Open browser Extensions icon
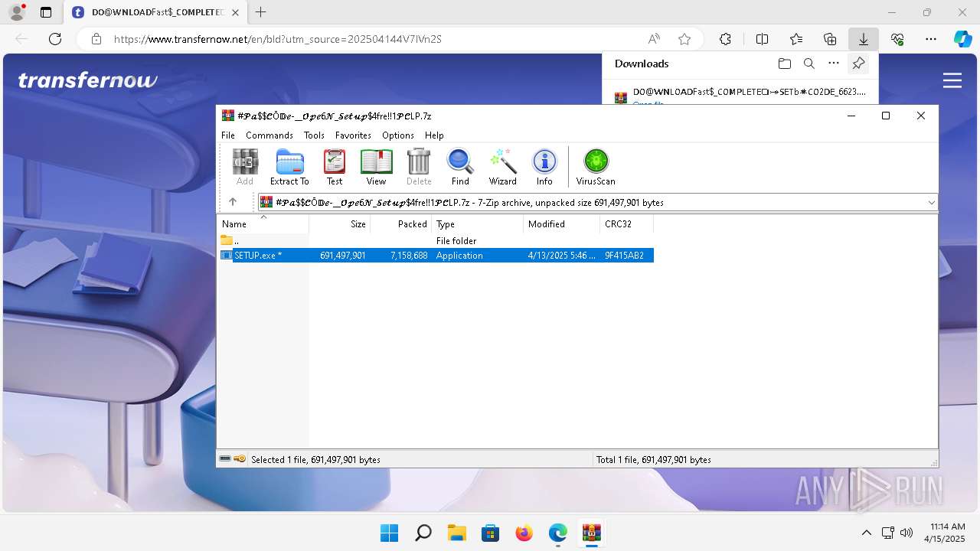The width and height of the screenshot is (980, 551). (x=725, y=39)
